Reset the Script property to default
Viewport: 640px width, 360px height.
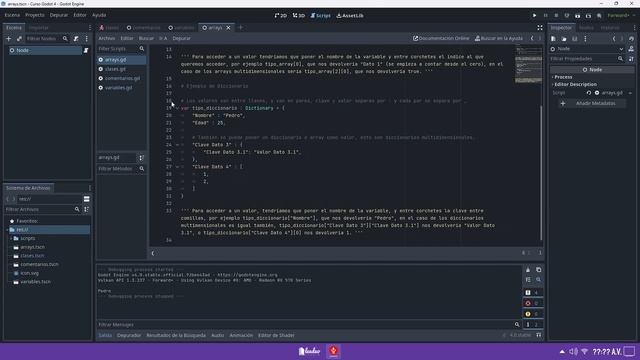(x=589, y=93)
